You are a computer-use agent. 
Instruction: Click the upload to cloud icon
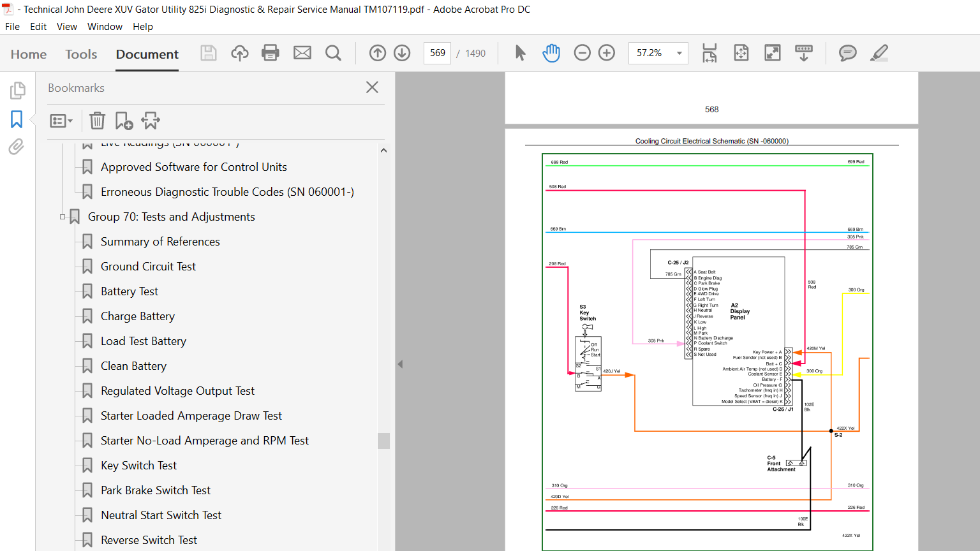pyautogui.click(x=240, y=53)
